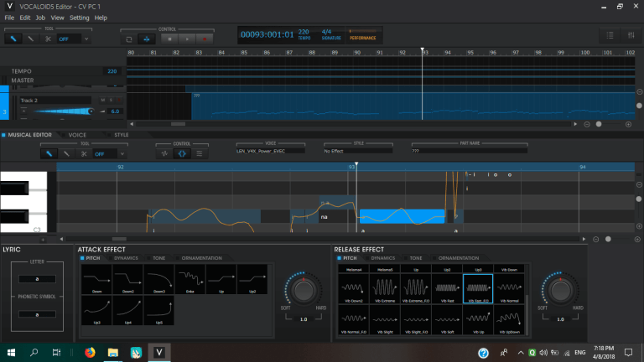Expand the top tool quantize arrow
644x362 pixels.
(x=86, y=39)
